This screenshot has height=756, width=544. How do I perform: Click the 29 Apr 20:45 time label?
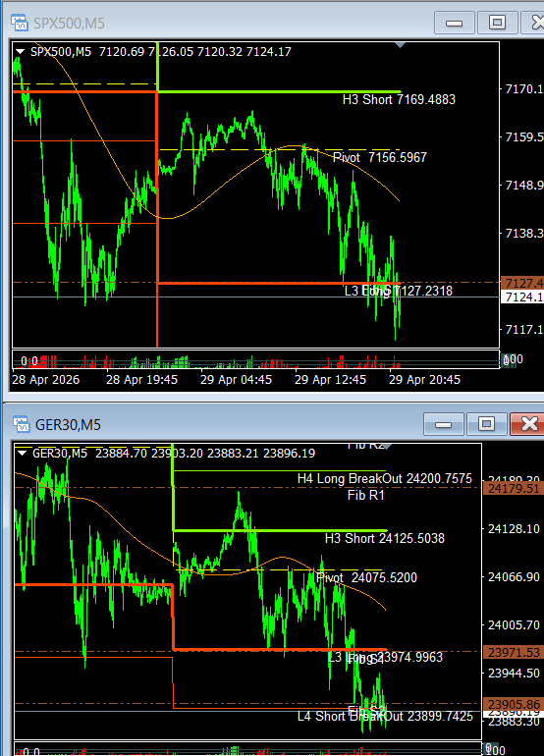(x=424, y=379)
